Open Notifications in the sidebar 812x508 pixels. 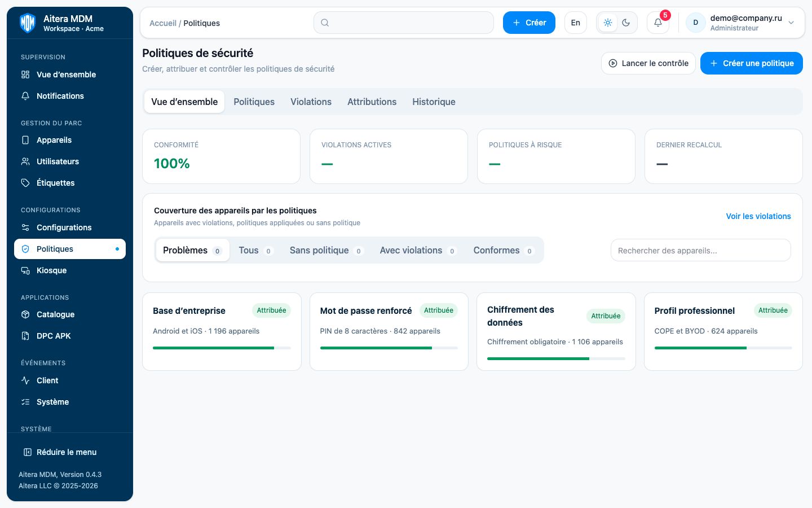(x=70, y=96)
